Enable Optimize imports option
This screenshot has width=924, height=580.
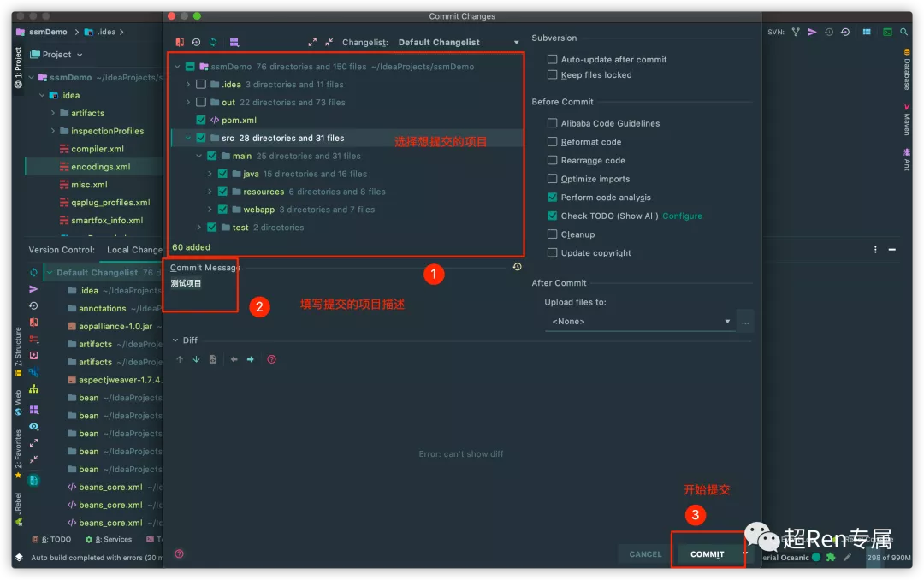pos(552,179)
